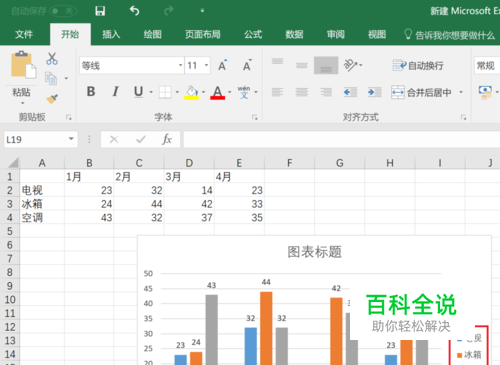Open the 剪贴板 dialog launcher
This screenshot has height=365, width=500.
(69, 117)
